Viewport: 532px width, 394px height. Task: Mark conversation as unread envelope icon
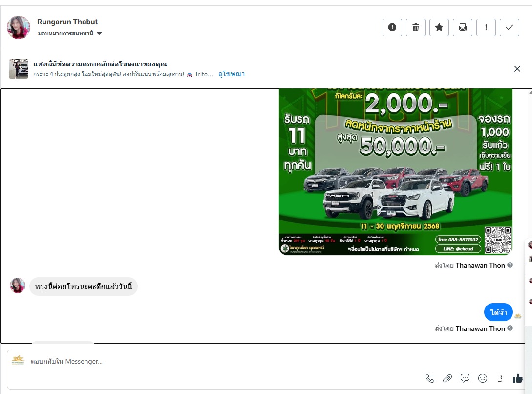(x=463, y=27)
